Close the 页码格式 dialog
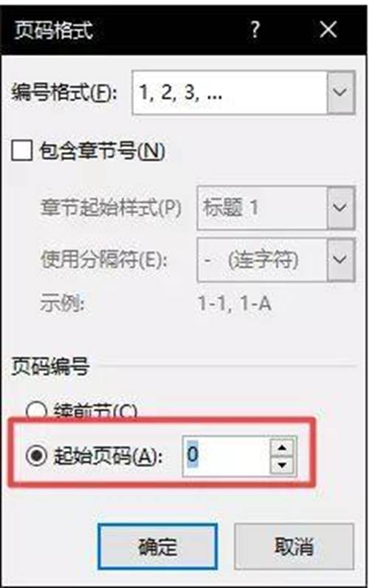369x588 pixels. pyautogui.click(x=328, y=30)
